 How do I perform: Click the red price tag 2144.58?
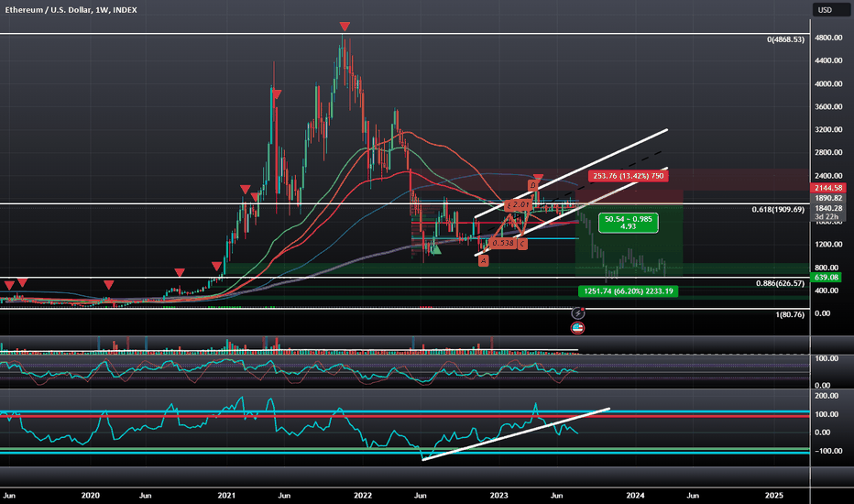point(828,188)
